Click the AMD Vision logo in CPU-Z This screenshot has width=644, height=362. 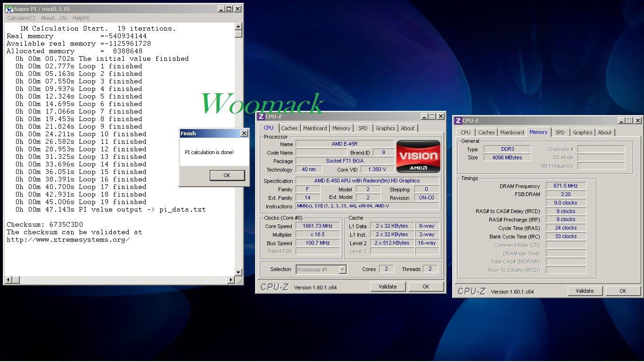point(419,156)
